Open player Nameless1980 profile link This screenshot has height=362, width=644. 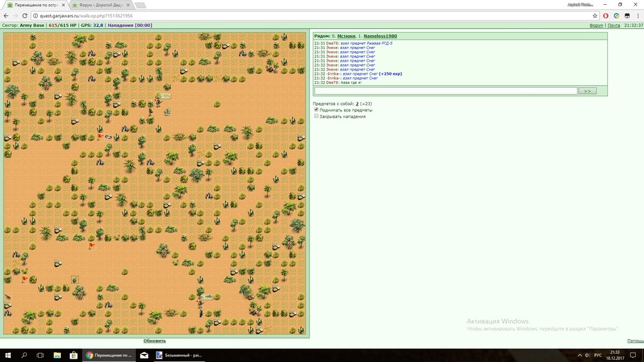click(x=380, y=36)
